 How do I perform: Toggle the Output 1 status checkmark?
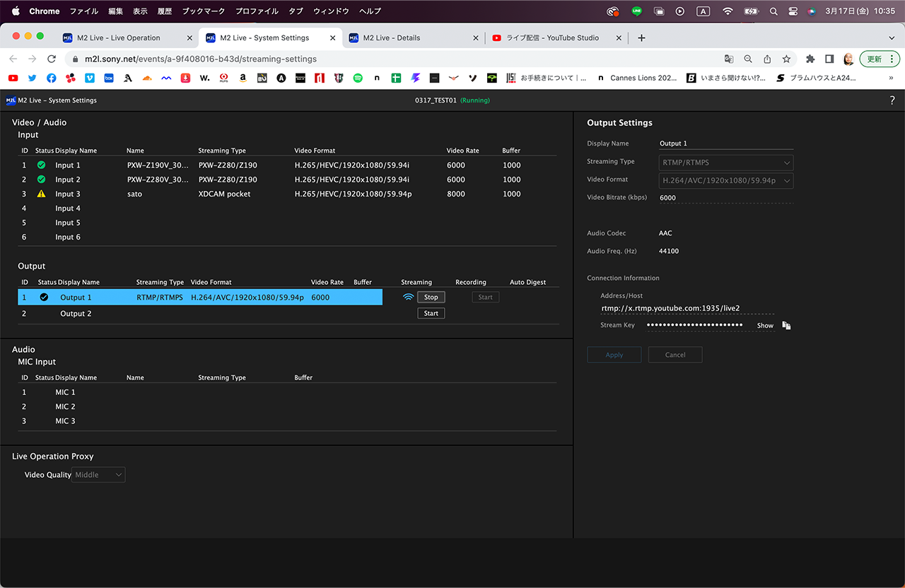pyautogui.click(x=45, y=298)
